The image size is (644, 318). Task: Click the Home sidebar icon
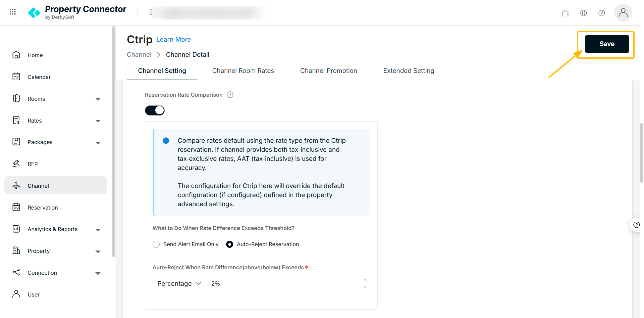(x=16, y=55)
